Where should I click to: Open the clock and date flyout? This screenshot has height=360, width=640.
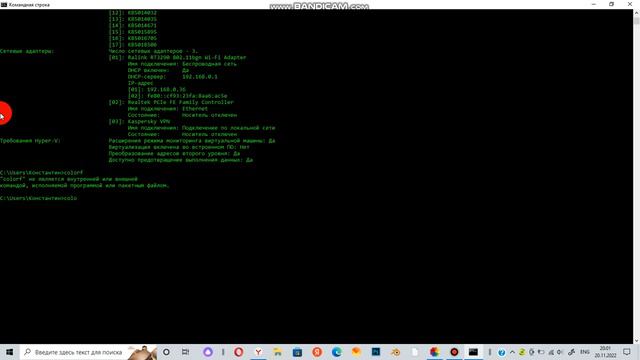click(x=605, y=352)
